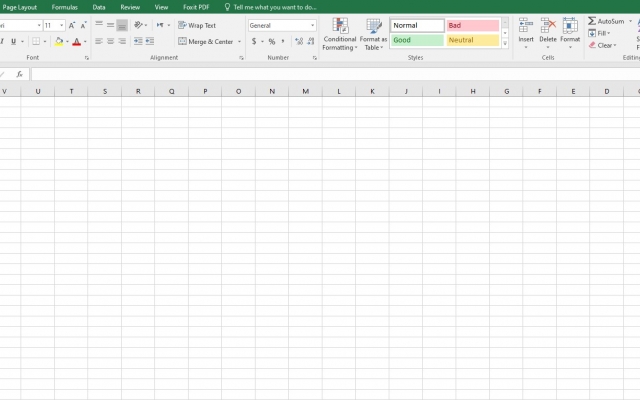Apply Comma Style number format
640x400 pixels.
(x=283, y=41)
